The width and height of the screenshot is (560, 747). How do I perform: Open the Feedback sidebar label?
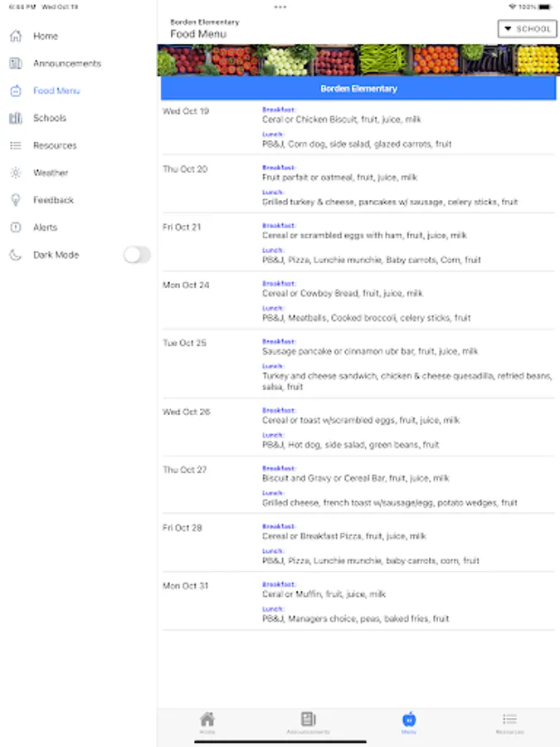(53, 200)
